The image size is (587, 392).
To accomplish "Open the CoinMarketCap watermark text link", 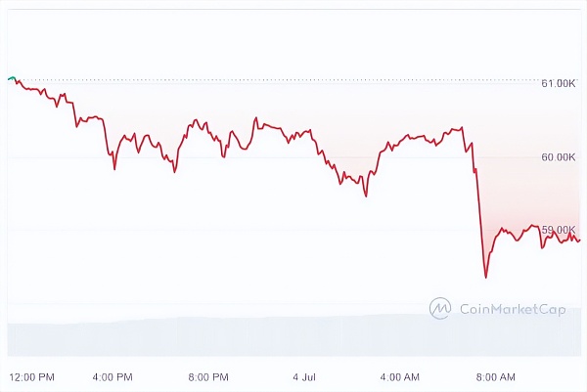I will click(x=513, y=309).
